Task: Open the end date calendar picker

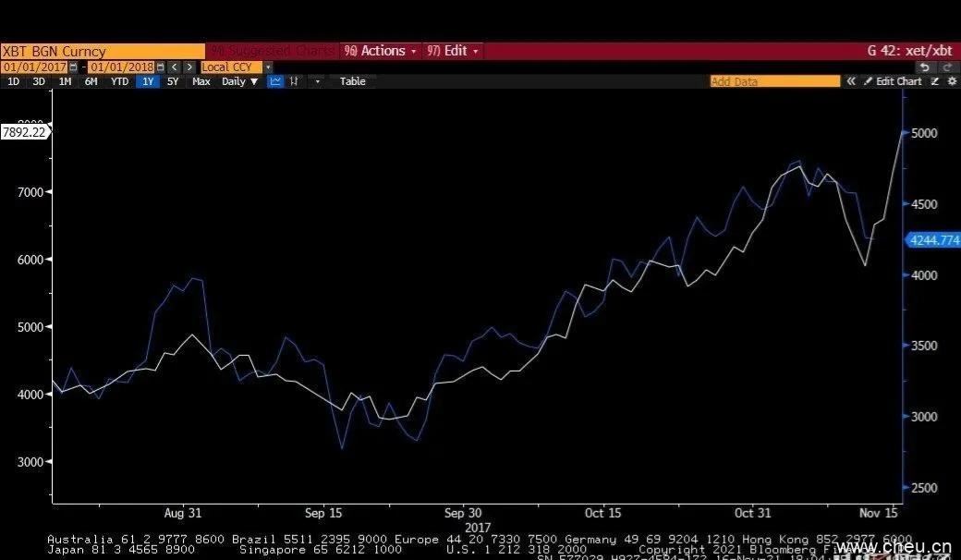Action: pos(160,67)
